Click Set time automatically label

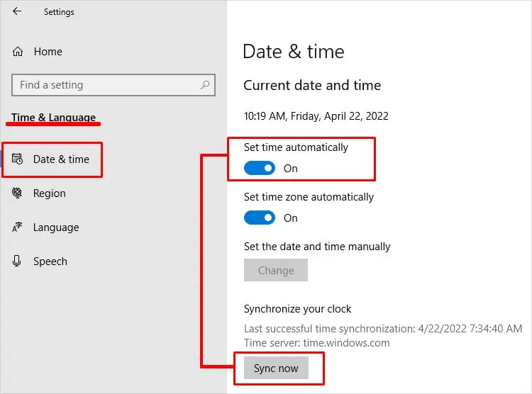pos(296,147)
